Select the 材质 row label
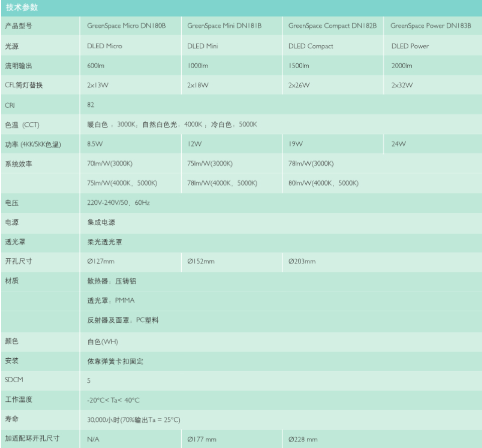 12,280
